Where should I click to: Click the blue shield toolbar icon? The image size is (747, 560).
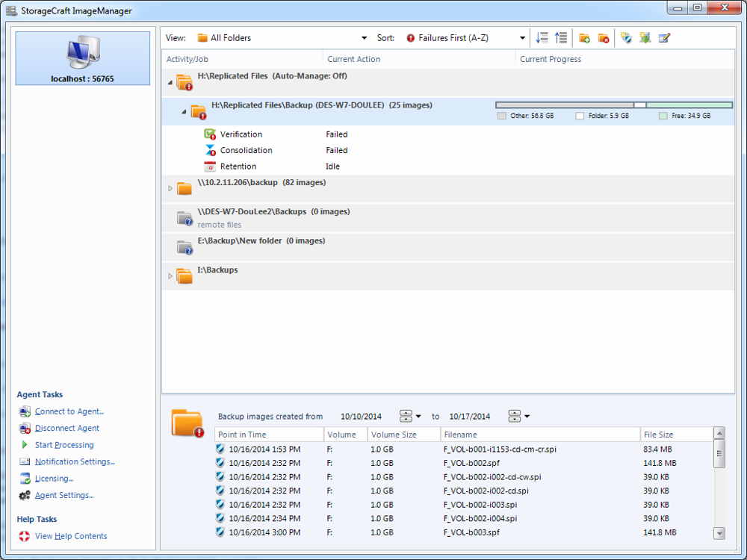click(x=626, y=37)
